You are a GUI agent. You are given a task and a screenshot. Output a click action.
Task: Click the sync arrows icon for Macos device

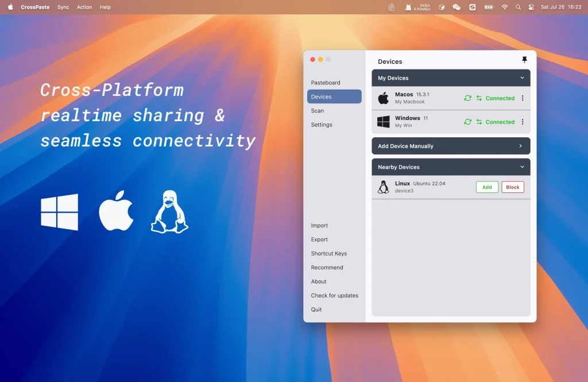(x=479, y=98)
